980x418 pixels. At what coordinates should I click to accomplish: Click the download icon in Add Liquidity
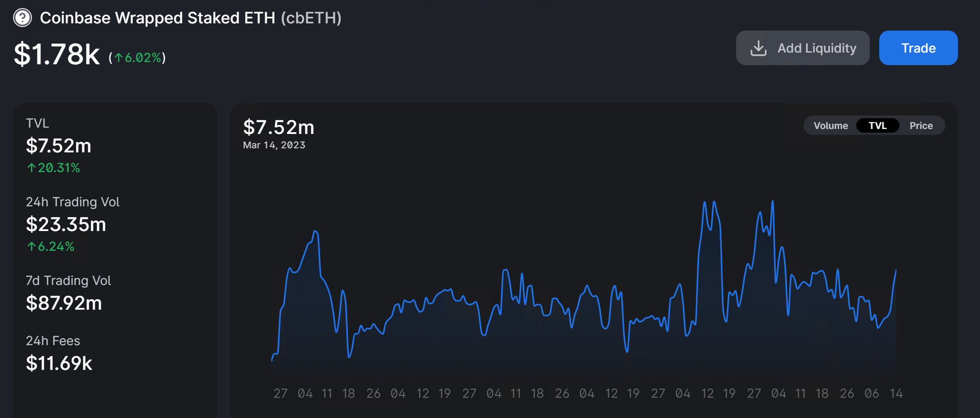coord(758,48)
